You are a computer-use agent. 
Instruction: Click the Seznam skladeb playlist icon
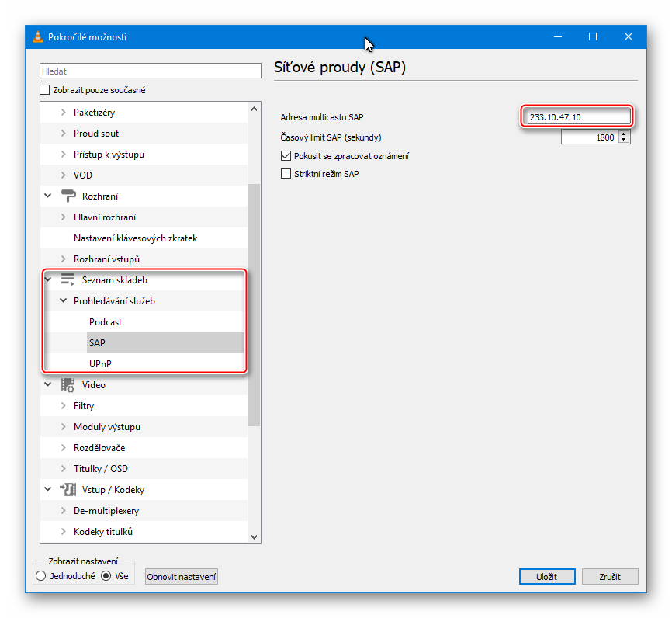(x=68, y=280)
